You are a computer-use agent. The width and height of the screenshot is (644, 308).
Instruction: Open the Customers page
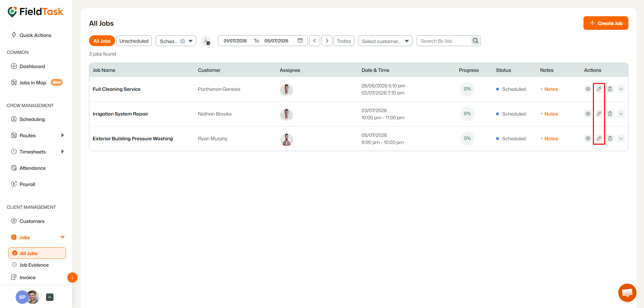pos(28,221)
